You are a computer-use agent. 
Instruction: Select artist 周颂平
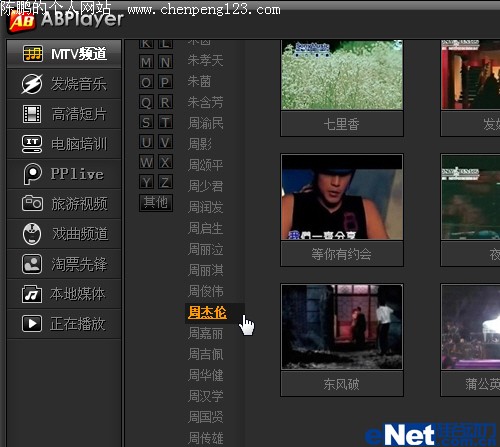(205, 165)
